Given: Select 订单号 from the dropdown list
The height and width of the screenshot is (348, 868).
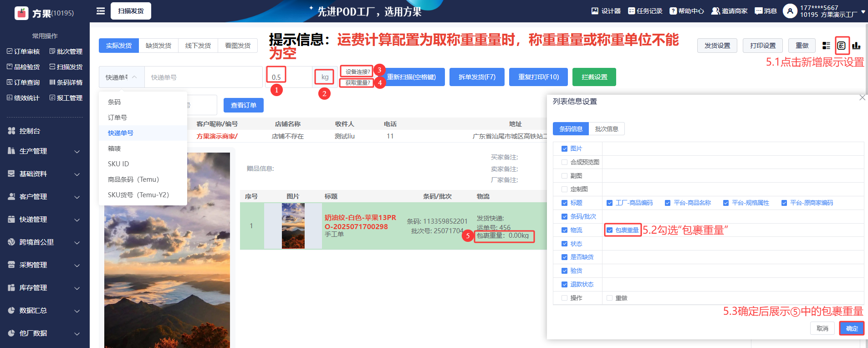Looking at the screenshot, I should 117,118.
